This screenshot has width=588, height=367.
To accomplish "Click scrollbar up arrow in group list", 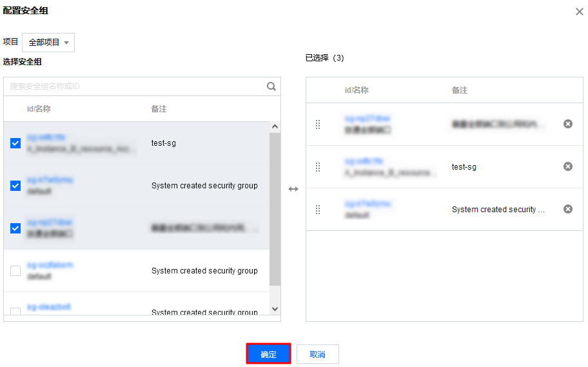I will (275, 127).
